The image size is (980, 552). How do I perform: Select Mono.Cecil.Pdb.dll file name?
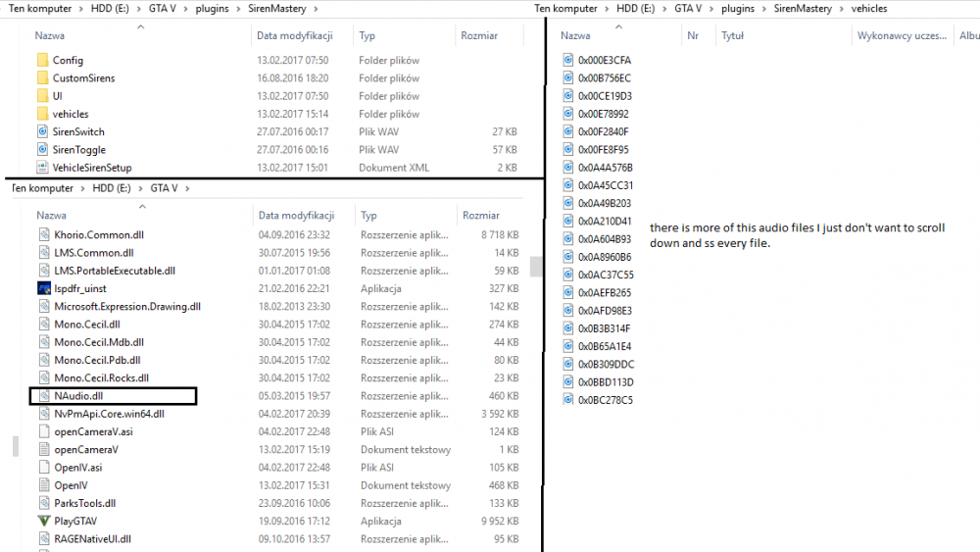pyautogui.click(x=97, y=360)
